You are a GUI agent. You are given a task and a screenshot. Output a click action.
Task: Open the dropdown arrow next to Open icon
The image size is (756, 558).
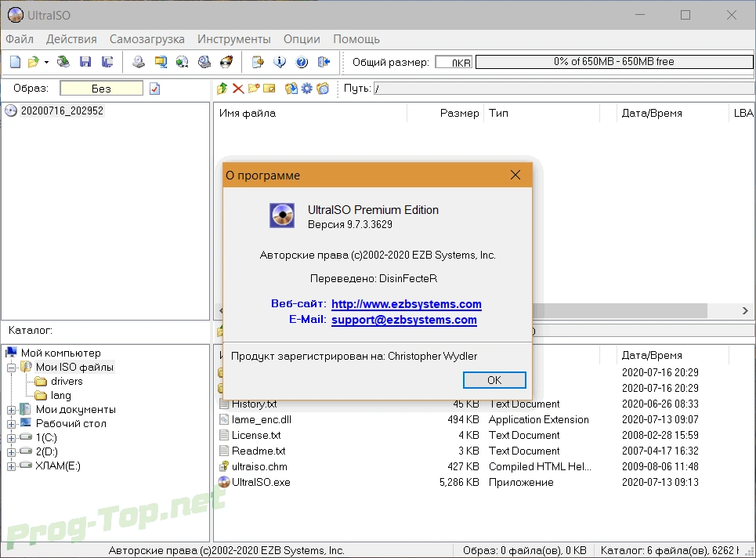pos(46,62)
